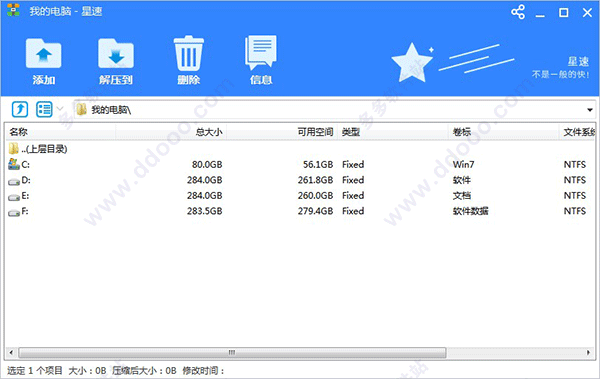Click the horizontal scrollbar thumb

(x=232, y=352)
